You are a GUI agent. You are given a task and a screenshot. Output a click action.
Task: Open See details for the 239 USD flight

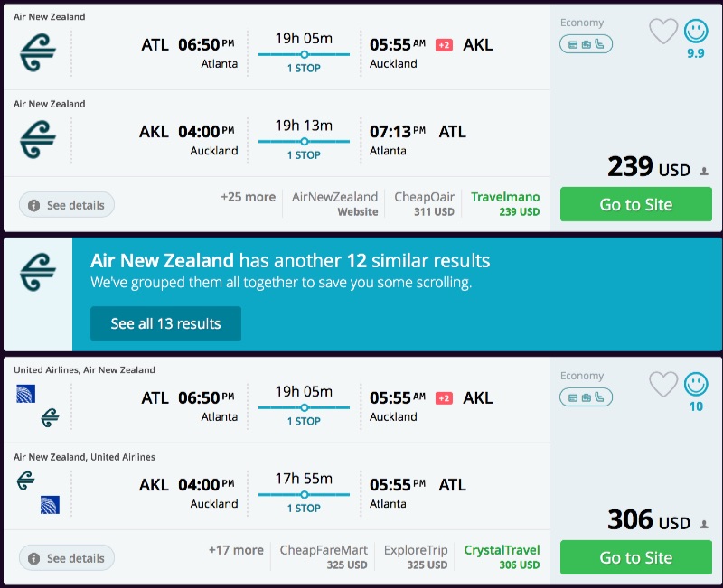click(67, 205)
